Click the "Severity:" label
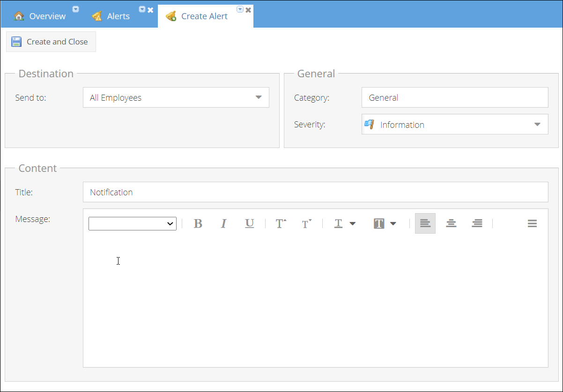The width and height of the screenshot is (563, 392). click(x=310, y=125)
